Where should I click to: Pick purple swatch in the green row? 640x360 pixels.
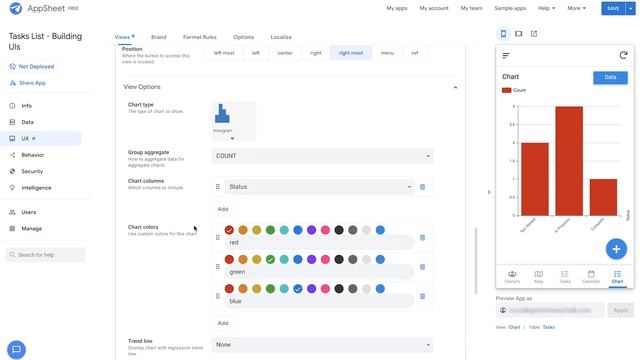pos(311,260)
